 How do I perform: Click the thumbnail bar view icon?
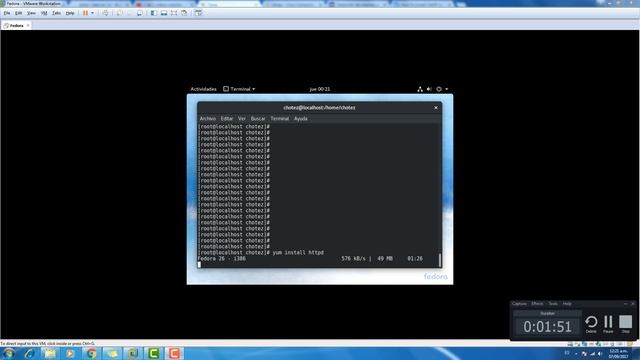pos(164,13)
